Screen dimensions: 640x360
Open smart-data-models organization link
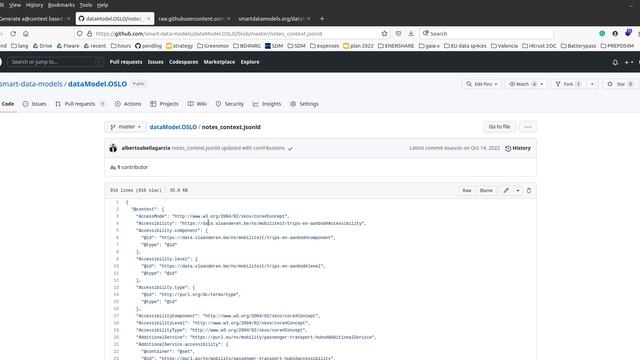[31, 84]
